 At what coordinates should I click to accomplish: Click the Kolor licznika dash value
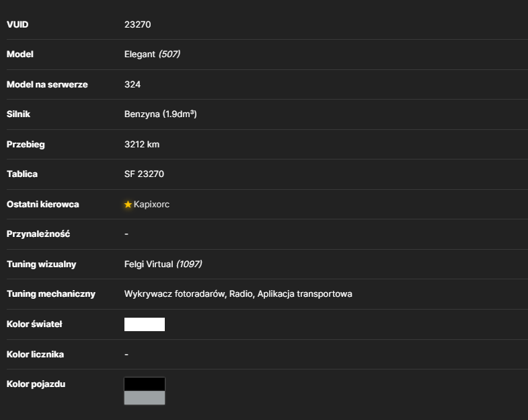pos(126,354)
